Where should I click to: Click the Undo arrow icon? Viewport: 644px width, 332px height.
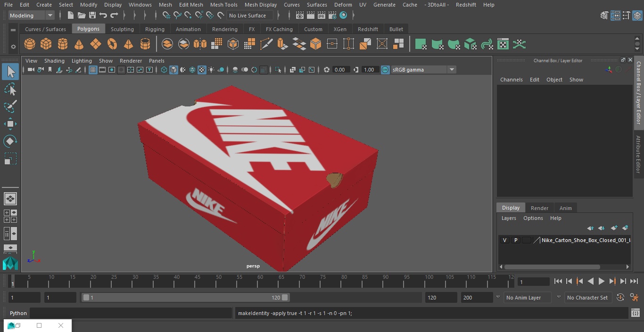pyautogui.click(x=103, y=16)
